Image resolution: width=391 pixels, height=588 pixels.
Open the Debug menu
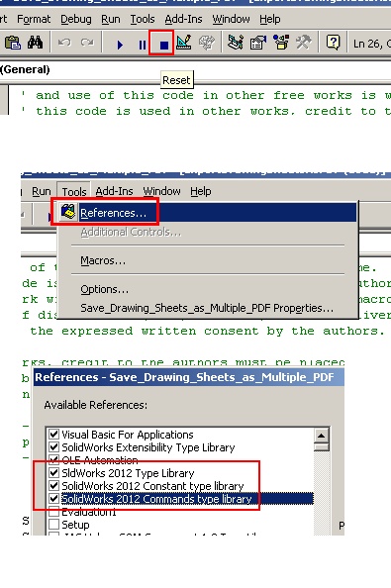point(76,19)
